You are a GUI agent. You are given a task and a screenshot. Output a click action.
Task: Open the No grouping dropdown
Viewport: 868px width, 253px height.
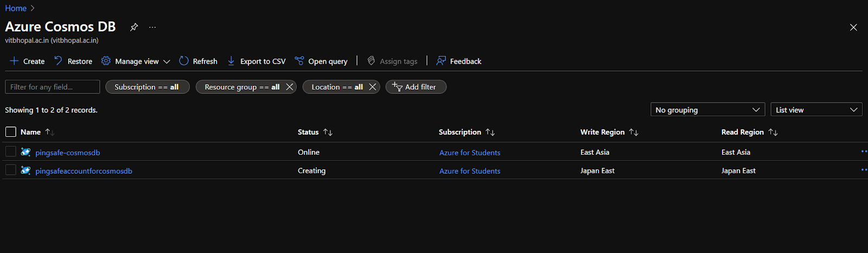(x=707, y=110)
